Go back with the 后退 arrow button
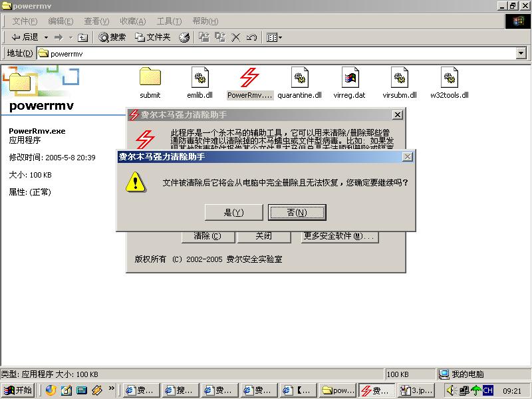Screen dimensions: 532x399 click(x=25, y=37)
